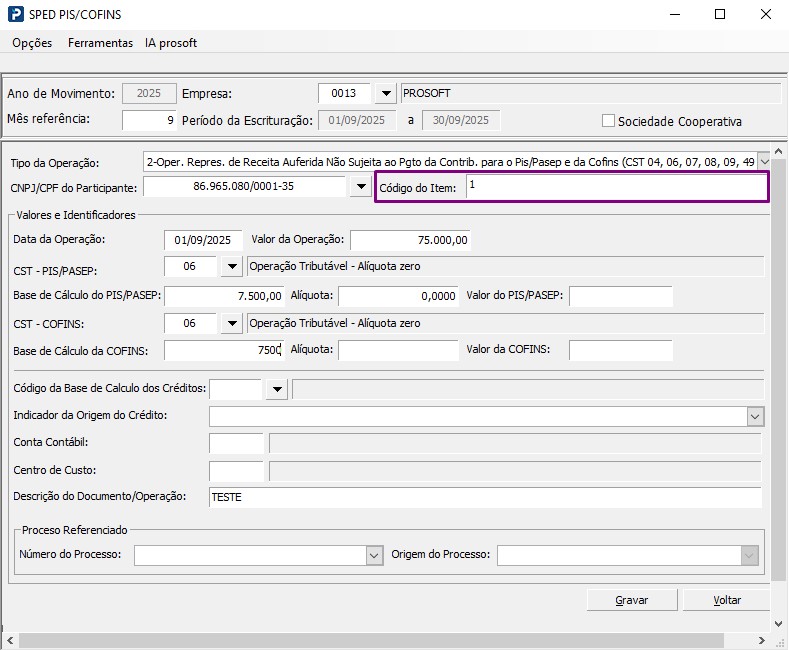Expand the Tipo da Operação dropdown
The width and height of the screenshot is (789, 650).
click(x=764, y=161)
